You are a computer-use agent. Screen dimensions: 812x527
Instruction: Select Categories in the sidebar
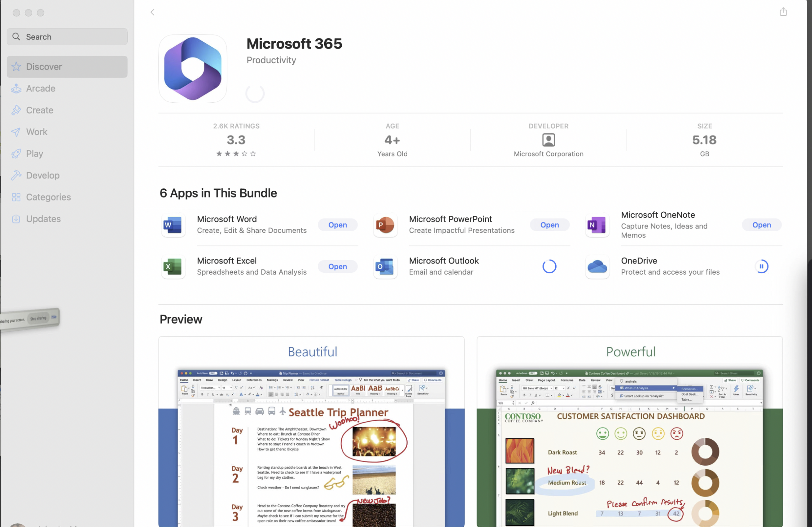pyautogui.click(x=67, y=197)
